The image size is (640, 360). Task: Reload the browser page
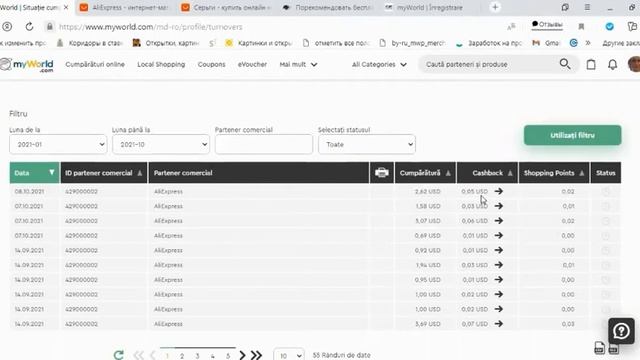tap(29, 27)
